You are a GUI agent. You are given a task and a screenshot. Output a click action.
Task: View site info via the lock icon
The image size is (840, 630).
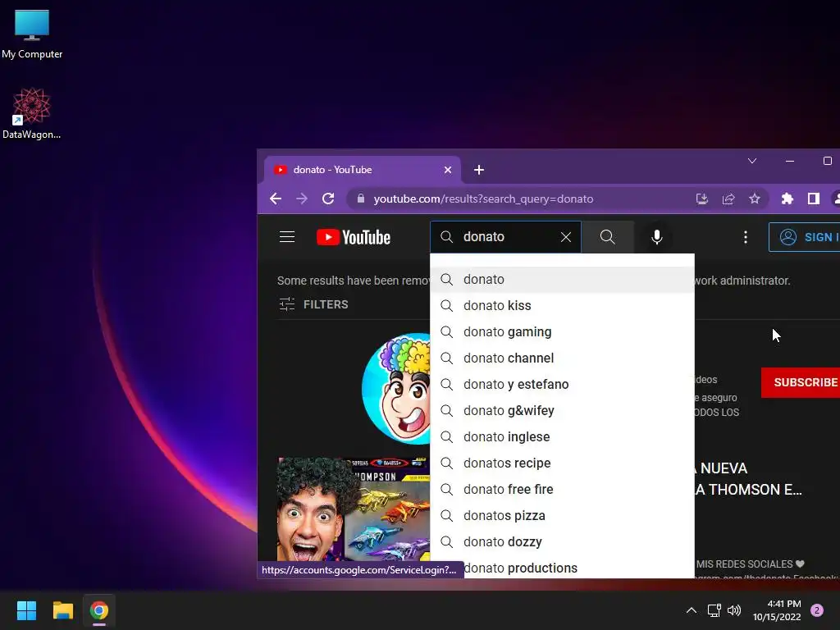(361, 199)
